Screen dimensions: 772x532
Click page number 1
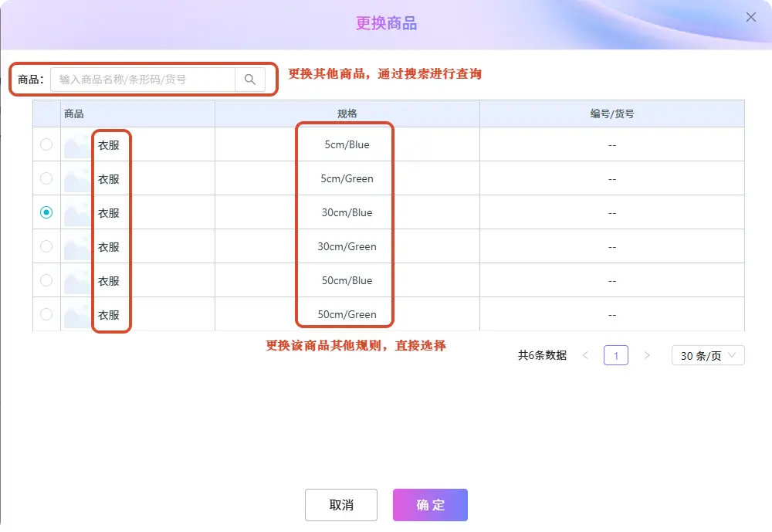pos(616,355)
